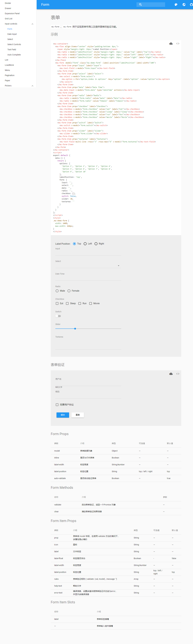The width and height of the screenshot is (193, 644).
Task: Focus the Date Time field
Action: [x=88, y=278]
